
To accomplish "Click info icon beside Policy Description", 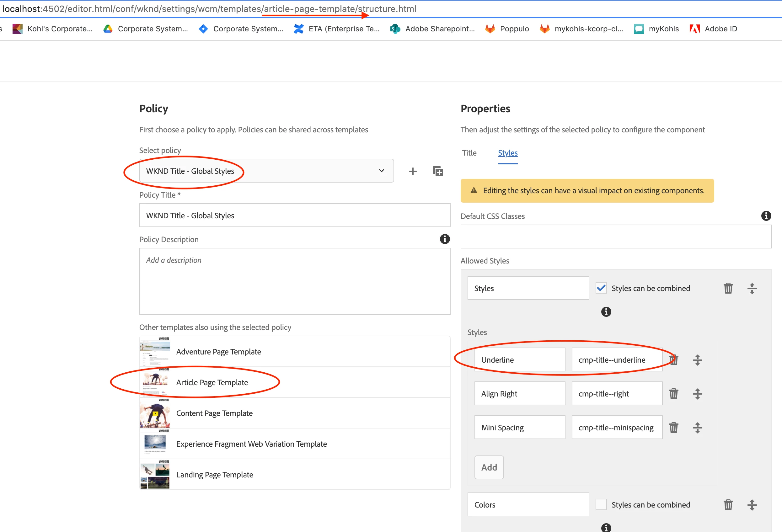I will [x=444, y=239].
